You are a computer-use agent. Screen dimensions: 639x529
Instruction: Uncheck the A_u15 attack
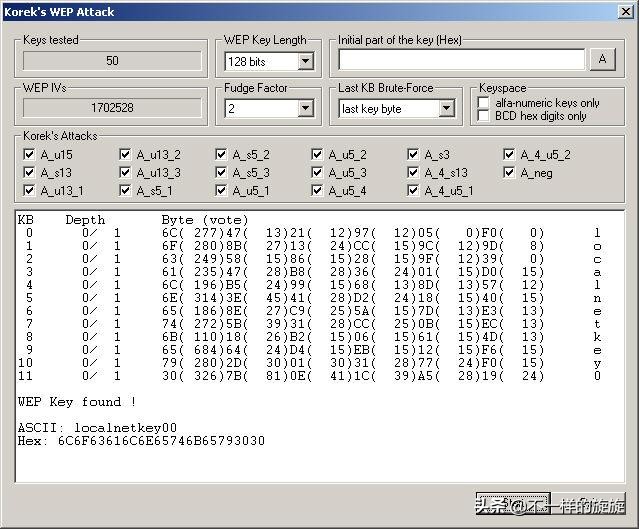click(x=29, y=155)
